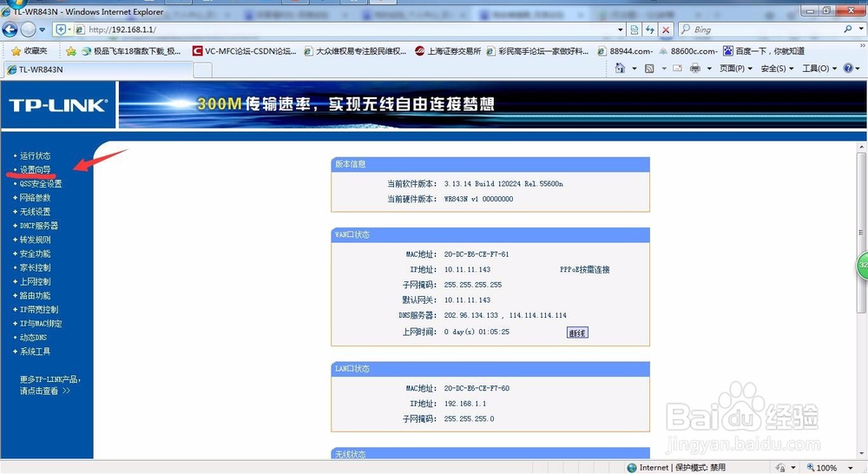Expand the Print dropdown arrow
Image resolution: width=868 pixels, height=474 pixels.
coord(709,69)
